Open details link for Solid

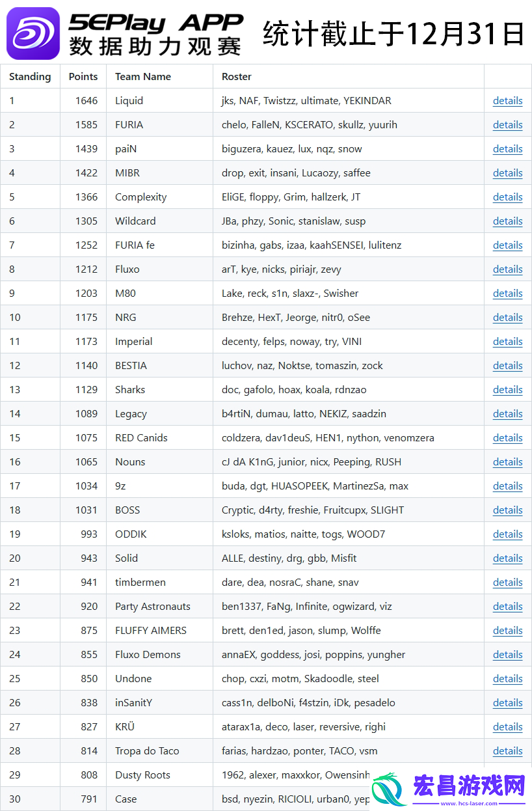(x=507, y=558)
